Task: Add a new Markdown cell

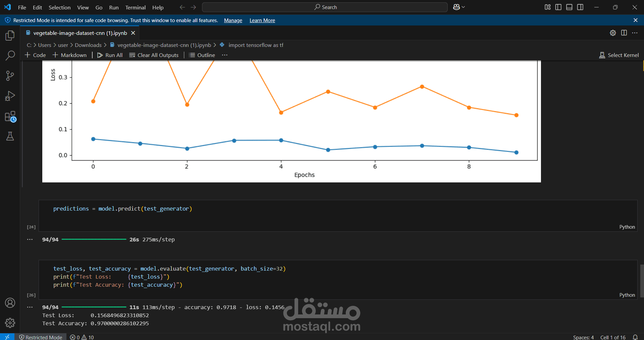Action: 70,55
